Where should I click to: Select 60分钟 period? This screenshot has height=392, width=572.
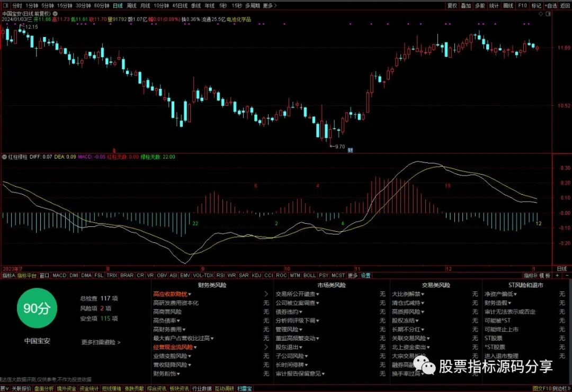101,6
